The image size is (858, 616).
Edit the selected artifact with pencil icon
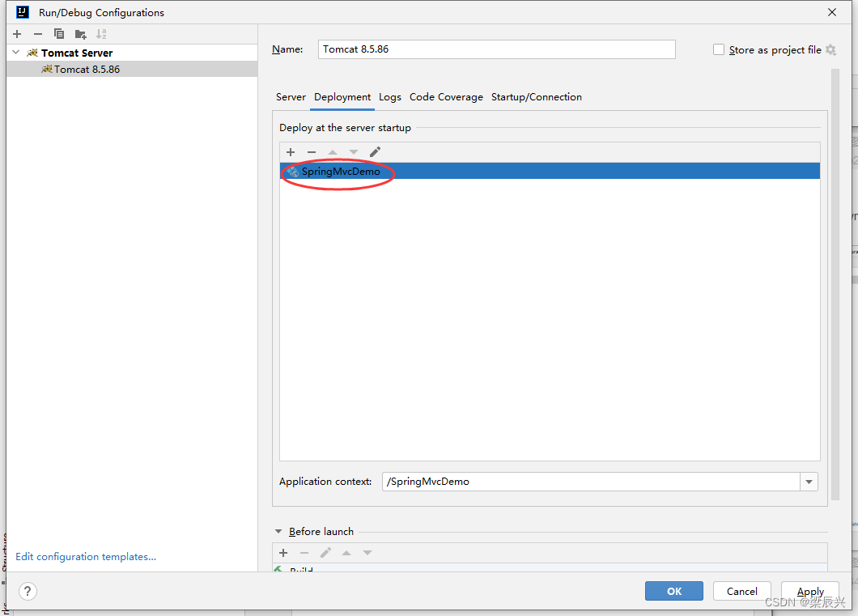[x=375, y=152]
